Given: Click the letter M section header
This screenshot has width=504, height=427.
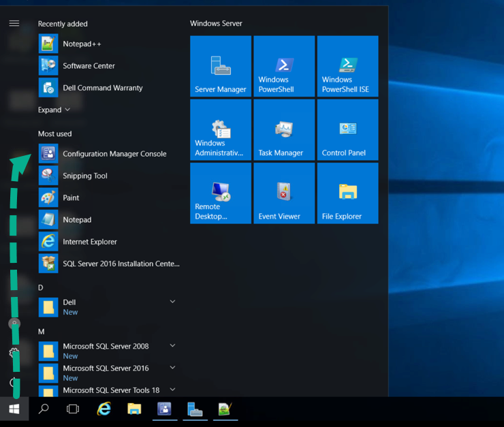Looking at the screenshot, I should click(41, 332).
